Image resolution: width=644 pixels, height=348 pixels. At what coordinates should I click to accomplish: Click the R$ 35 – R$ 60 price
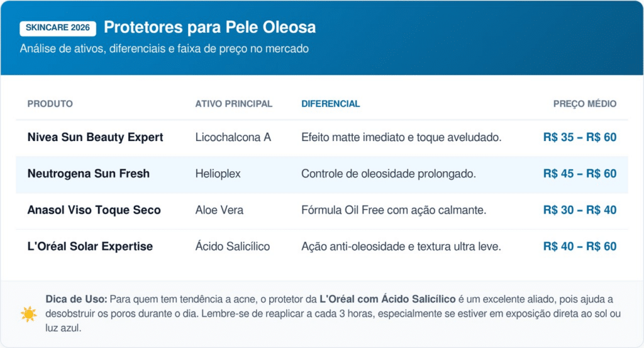[x=580, y=137]
